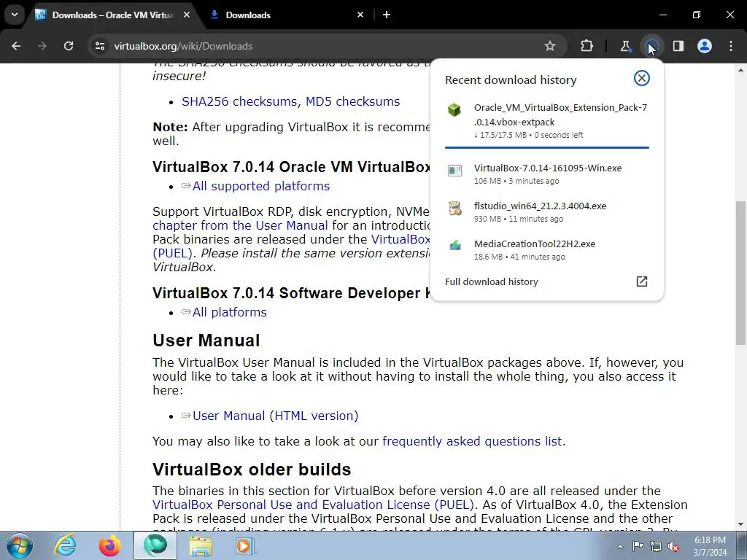747x560 pixels.
Task: Close the Downloads – Oracle VM VirtualBox tab
Action: [x=187, y=15]
